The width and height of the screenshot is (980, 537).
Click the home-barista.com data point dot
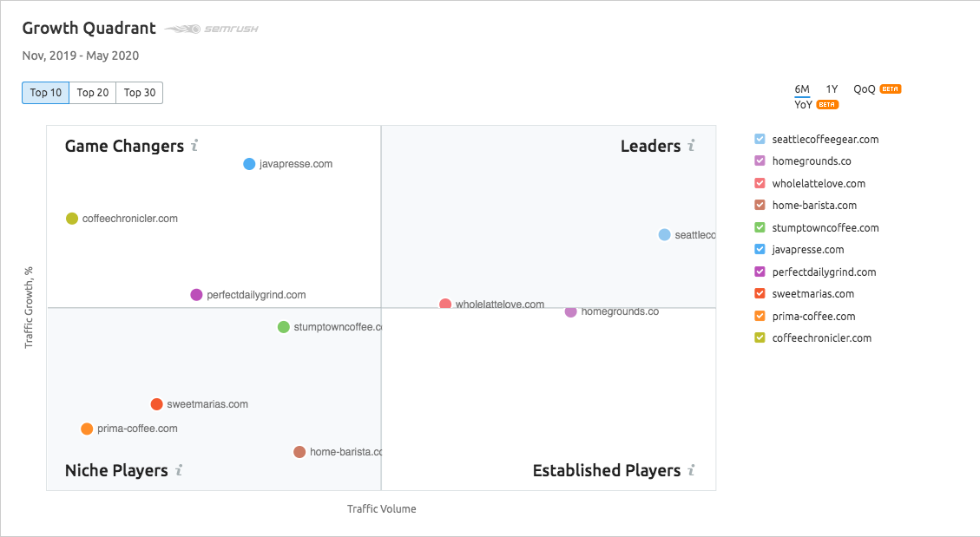tap(299, 452)
